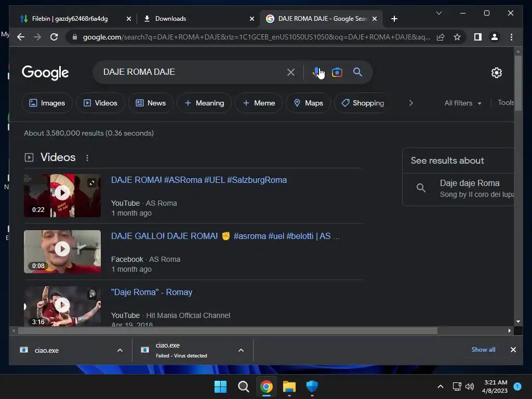Click the horizontal scrollbar thumb
Screen dimensions: 532x399
[228, 330]
